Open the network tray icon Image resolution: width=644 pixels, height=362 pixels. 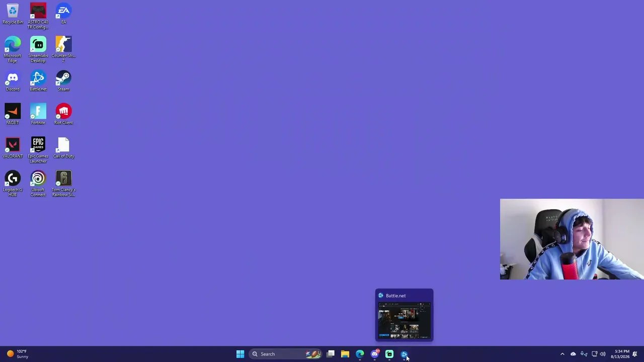(594, 354)
